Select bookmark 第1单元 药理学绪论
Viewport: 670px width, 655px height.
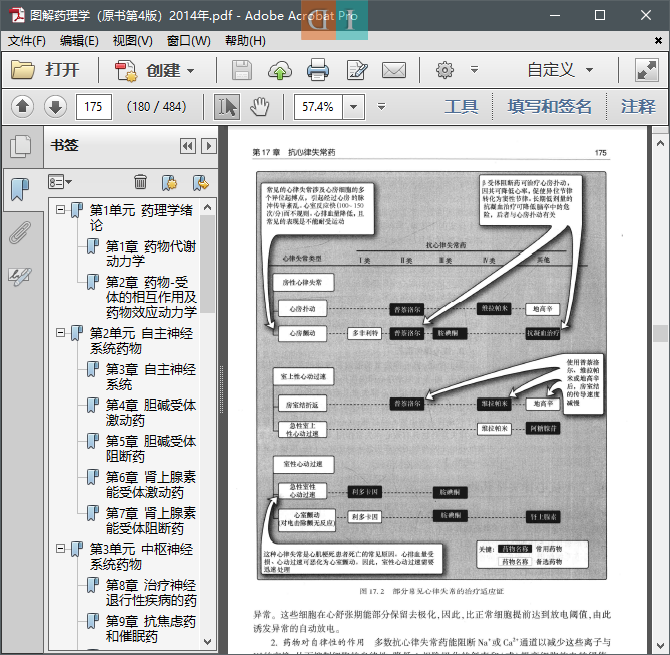point(141,217)
